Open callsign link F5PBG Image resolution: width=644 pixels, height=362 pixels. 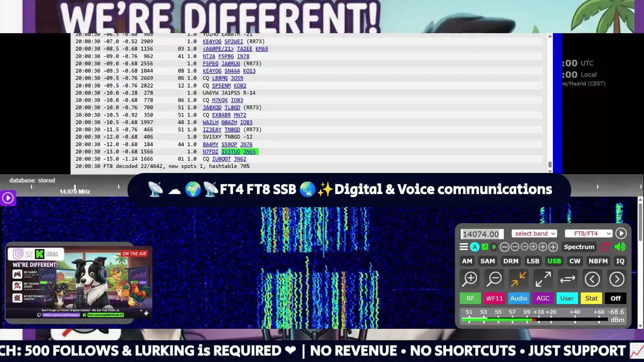click(226, 56)
